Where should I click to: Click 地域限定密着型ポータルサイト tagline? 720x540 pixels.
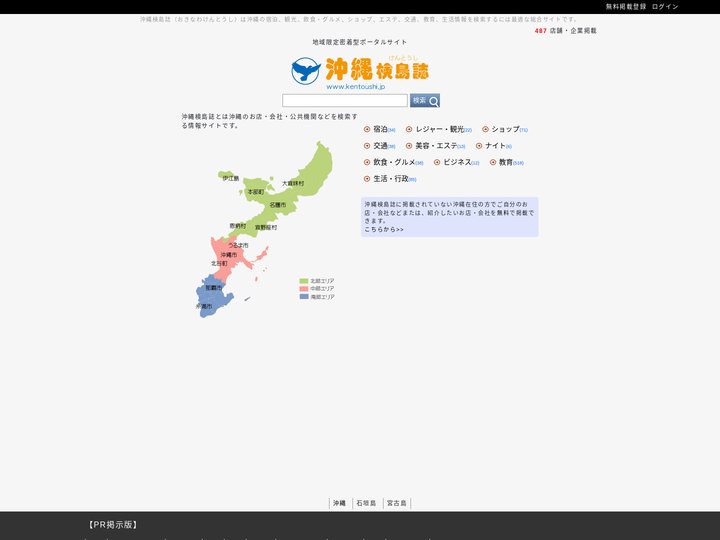(x=360, y=42)
